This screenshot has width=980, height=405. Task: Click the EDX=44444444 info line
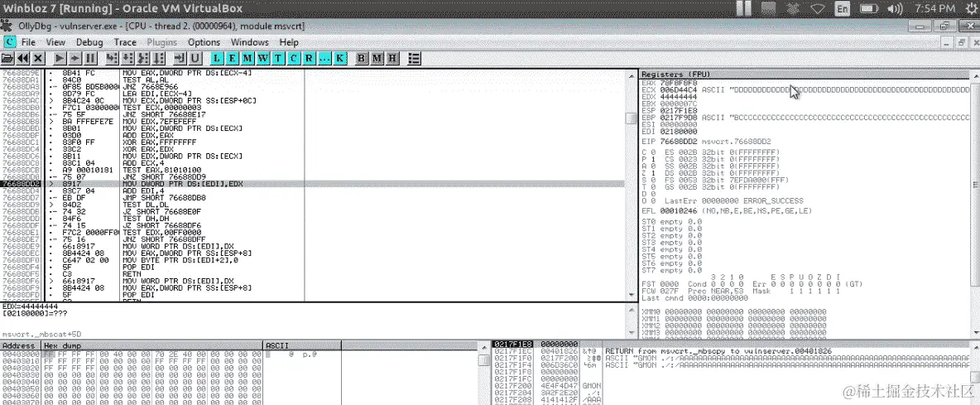coord(29,307)
